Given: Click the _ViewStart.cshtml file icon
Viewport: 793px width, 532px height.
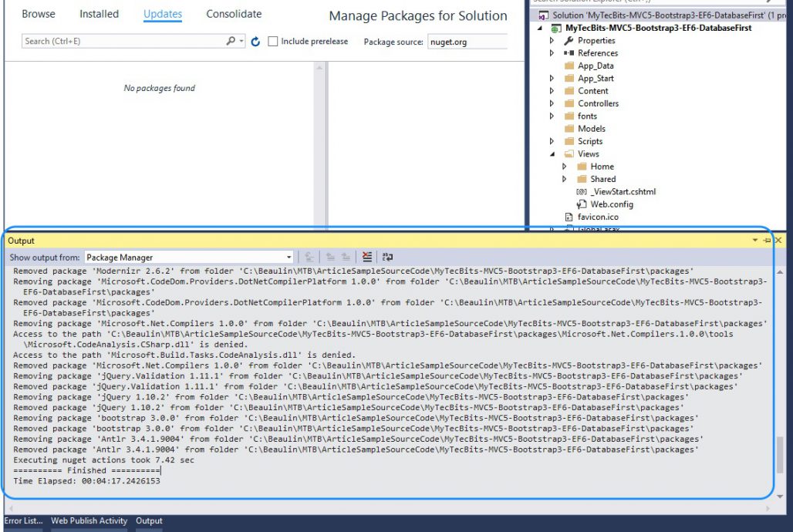Looking at the screenshot, I should [582, 192].
